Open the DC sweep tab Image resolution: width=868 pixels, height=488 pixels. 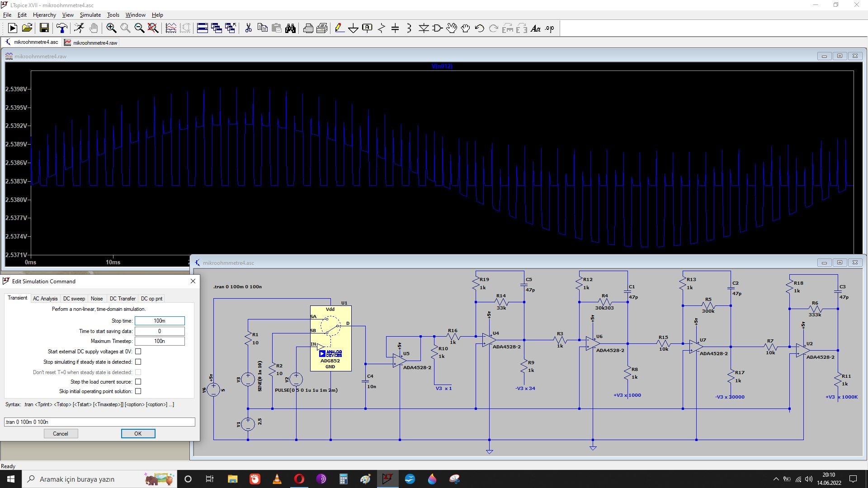point(74,299)
